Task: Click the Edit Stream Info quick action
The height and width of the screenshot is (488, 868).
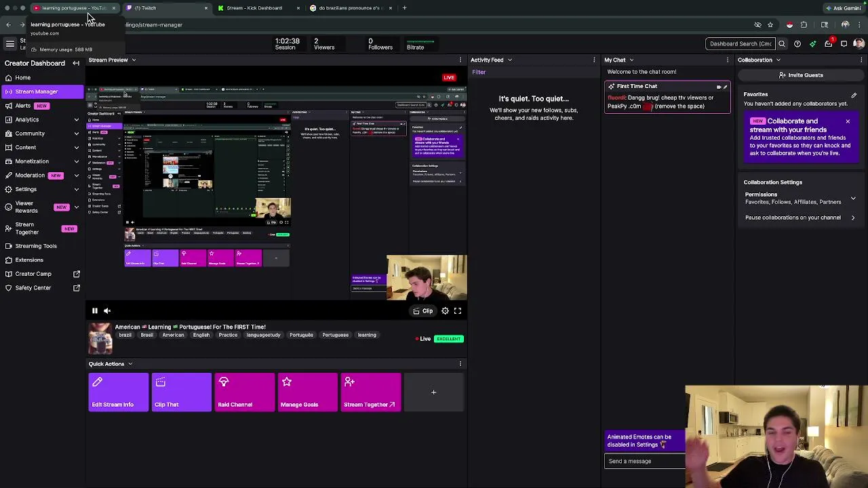Action: pos(118,392)
